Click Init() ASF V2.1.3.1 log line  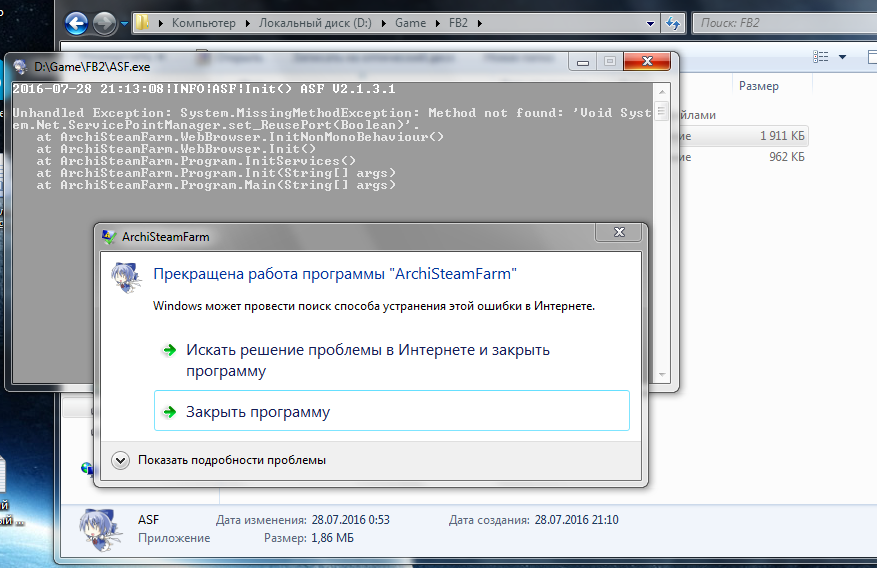(204, 89)
